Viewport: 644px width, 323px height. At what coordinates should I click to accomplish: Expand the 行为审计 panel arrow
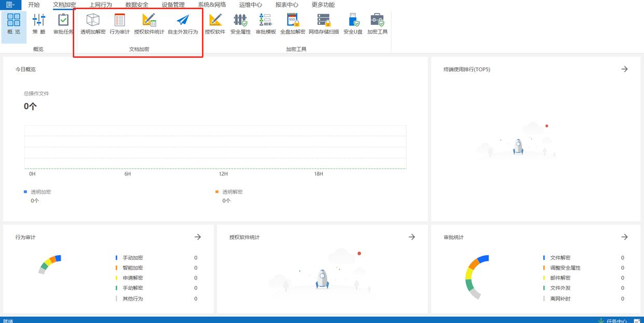click(198, 237)
